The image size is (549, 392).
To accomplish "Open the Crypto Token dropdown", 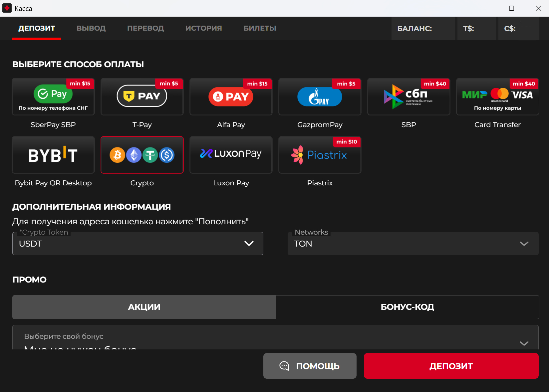I will coord(138,244).
